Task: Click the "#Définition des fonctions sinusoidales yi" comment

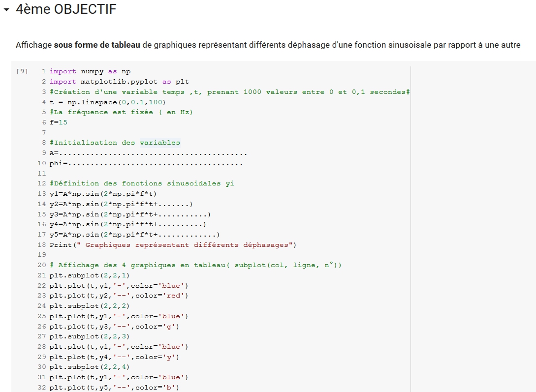Action: [142, 183]
